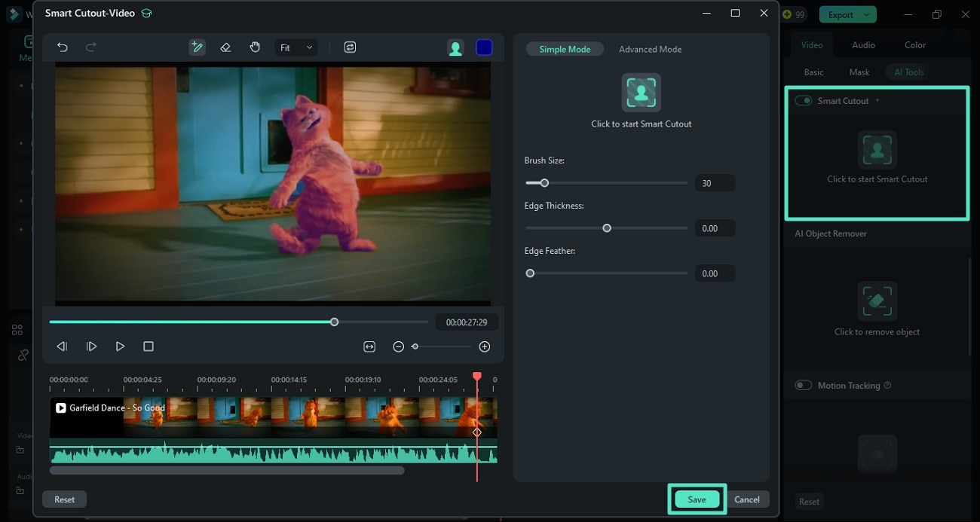Click the properties panel vertical scrollbar
980x522 pixels.
(971, 307)
